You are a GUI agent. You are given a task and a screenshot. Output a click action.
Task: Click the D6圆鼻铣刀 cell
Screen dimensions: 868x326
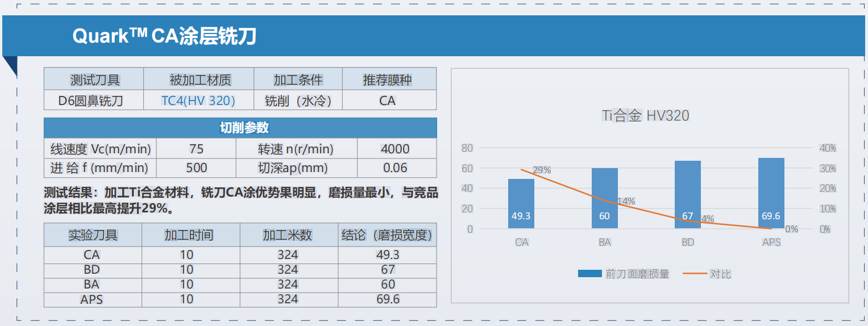(94, 101)
